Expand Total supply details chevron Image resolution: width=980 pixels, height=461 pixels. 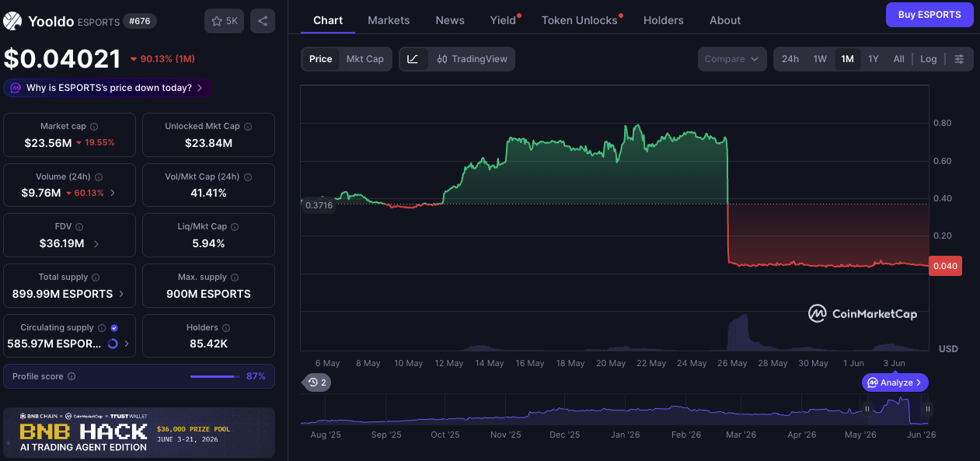(x=120, y=294)
